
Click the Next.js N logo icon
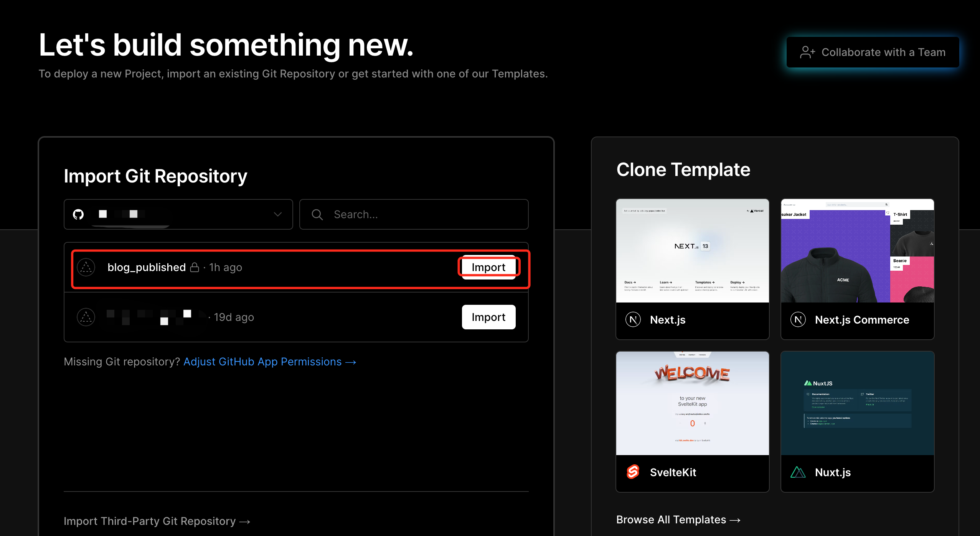633,319
